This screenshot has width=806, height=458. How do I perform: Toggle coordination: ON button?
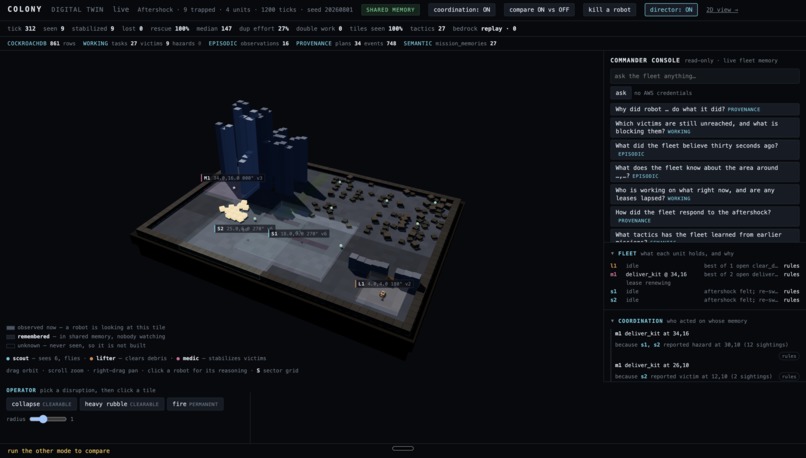[462, 10]
